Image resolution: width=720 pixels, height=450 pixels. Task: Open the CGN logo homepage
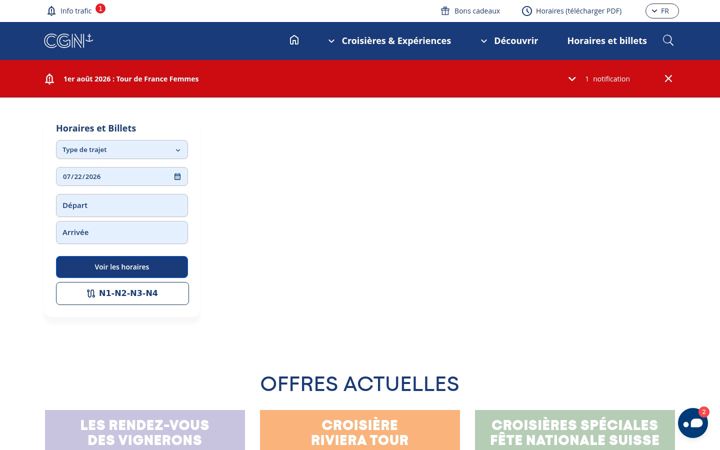click(68, 40)
